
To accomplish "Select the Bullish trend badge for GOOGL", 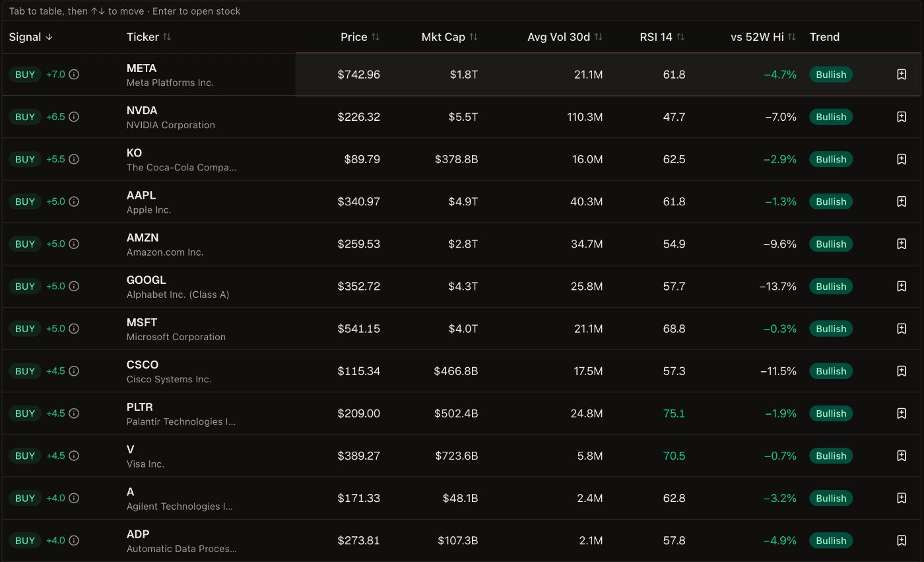I will (831, 286).
